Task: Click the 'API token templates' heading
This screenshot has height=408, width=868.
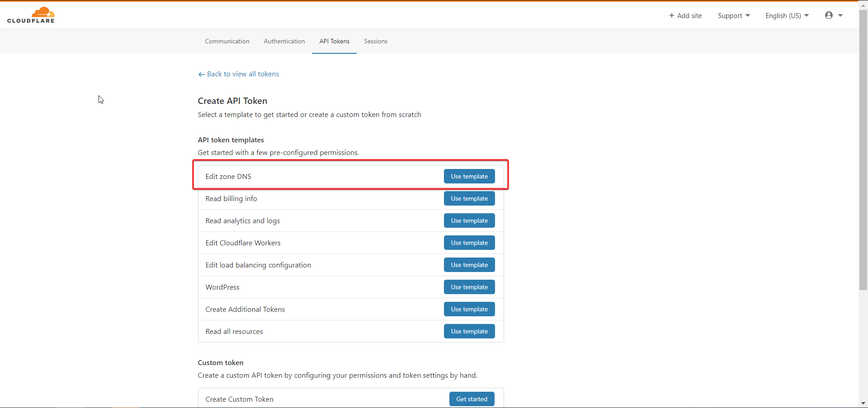Action: (x=231, y=140)
